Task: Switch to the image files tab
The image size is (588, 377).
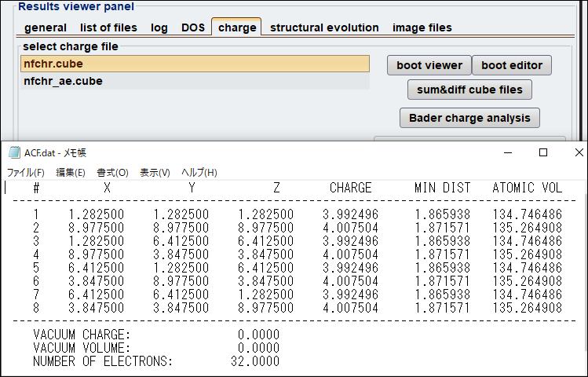Action: tap(422, 27)
